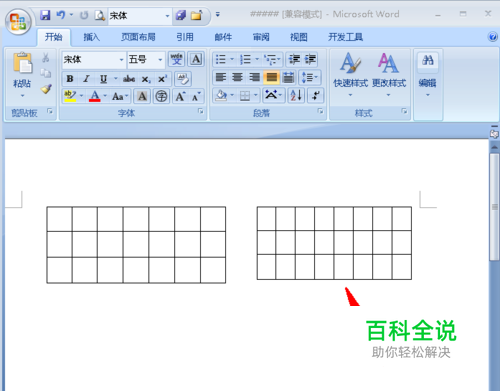
Task: Open the Office button menu
Action: [x=18, y=21]
